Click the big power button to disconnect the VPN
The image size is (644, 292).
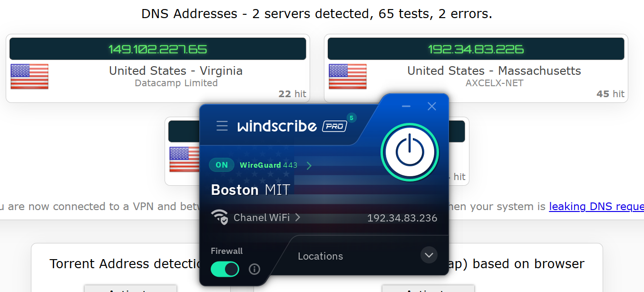[410, 152]
